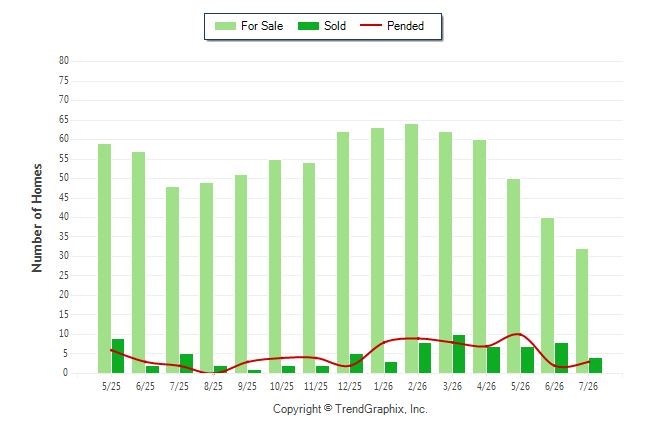This screenshot has height=434, width=646.
Task: Select the For Sale legend label
Action: pyautogui.click(x=262, y=26)
